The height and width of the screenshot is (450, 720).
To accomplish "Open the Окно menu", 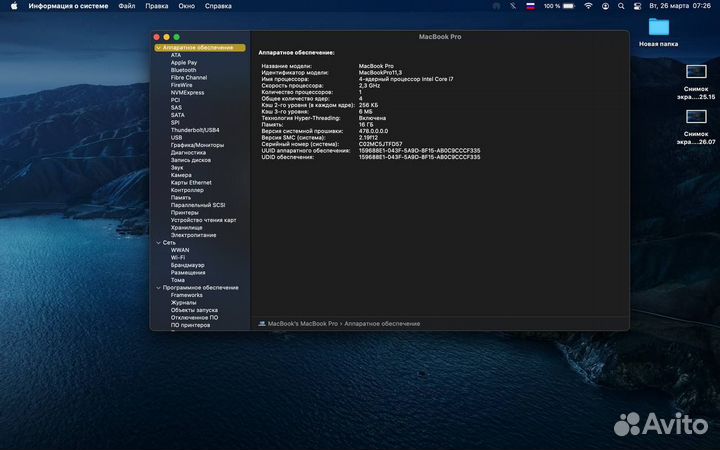I will click(x=186, y=6).
